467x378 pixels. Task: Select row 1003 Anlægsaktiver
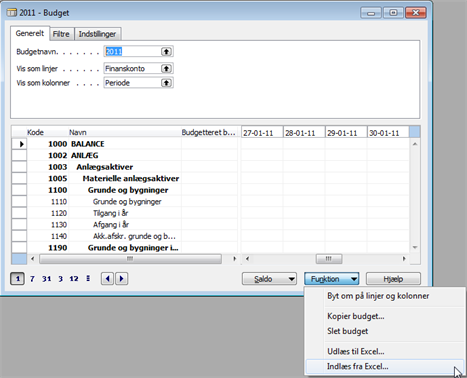tap(125, 167)
